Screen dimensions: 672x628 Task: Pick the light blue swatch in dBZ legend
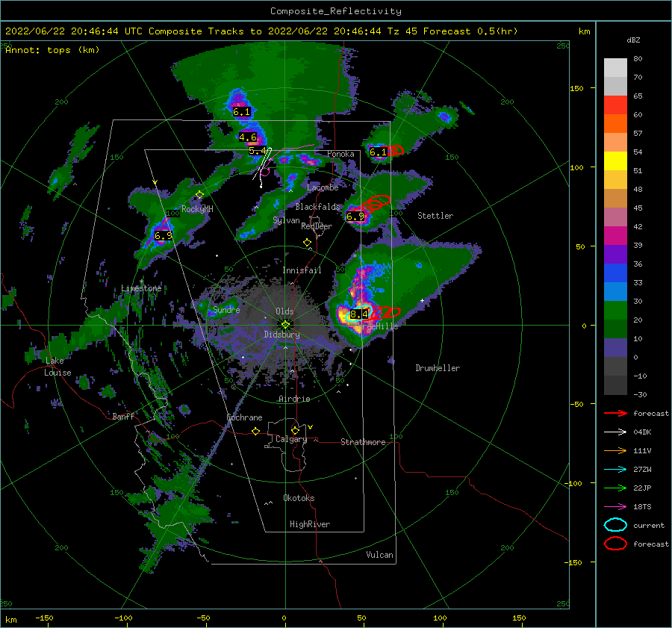click(615, 291)
